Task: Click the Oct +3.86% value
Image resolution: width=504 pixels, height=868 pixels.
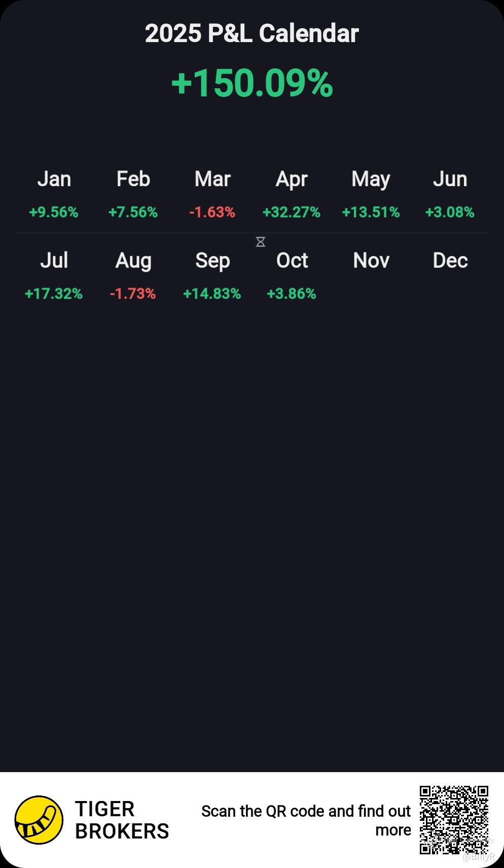Action: tap(292, 294)
